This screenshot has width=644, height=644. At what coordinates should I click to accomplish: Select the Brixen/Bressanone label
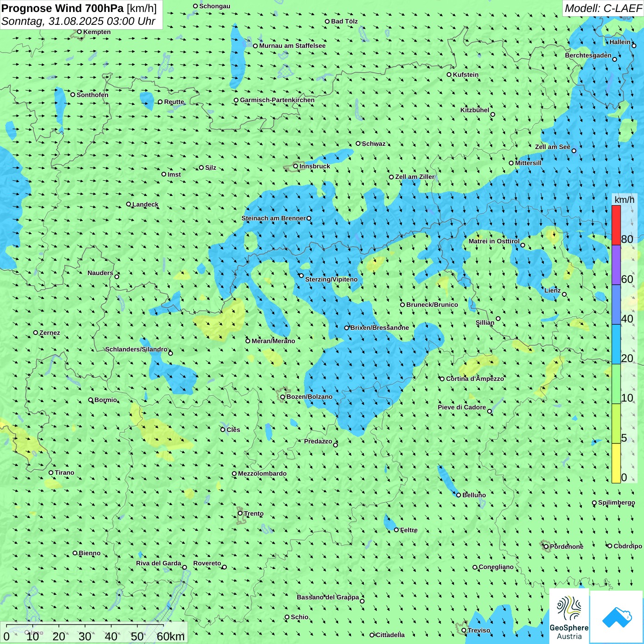(x=379, y=328)
